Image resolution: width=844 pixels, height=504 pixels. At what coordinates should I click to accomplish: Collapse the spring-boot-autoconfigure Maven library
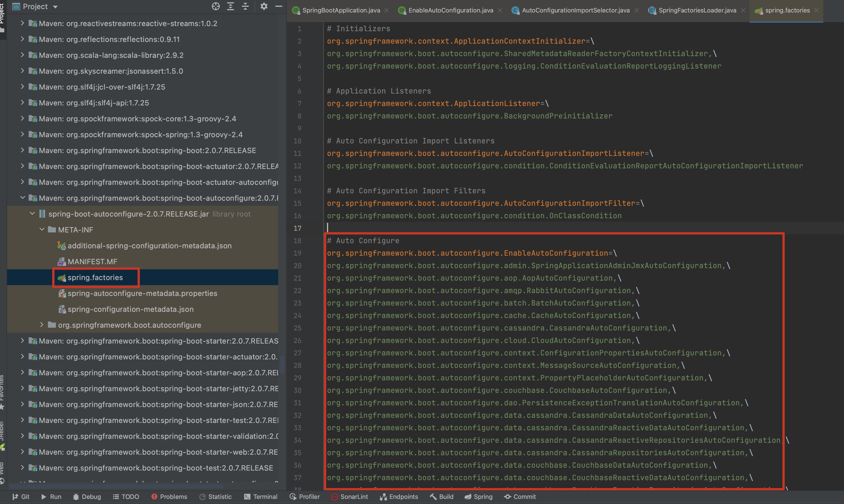[22, 198]
